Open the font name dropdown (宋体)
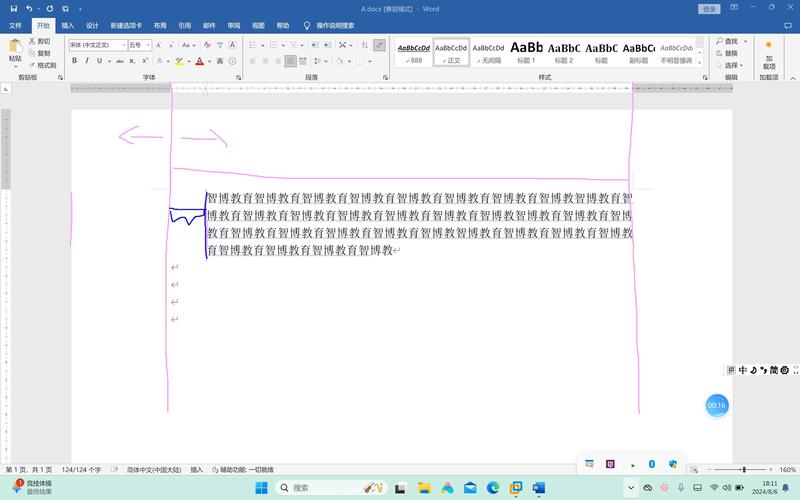 [x=124, y=45]
